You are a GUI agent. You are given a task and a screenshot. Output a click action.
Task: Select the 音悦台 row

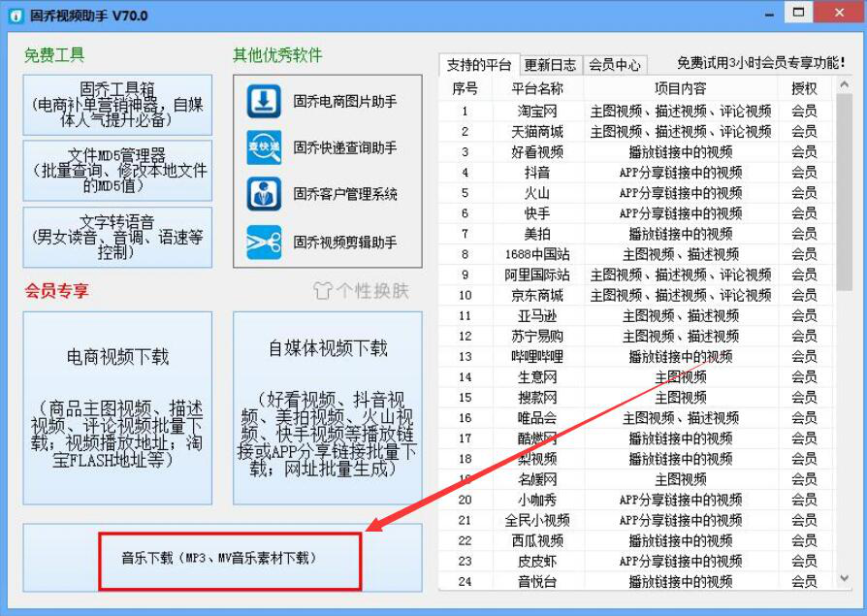636,581
